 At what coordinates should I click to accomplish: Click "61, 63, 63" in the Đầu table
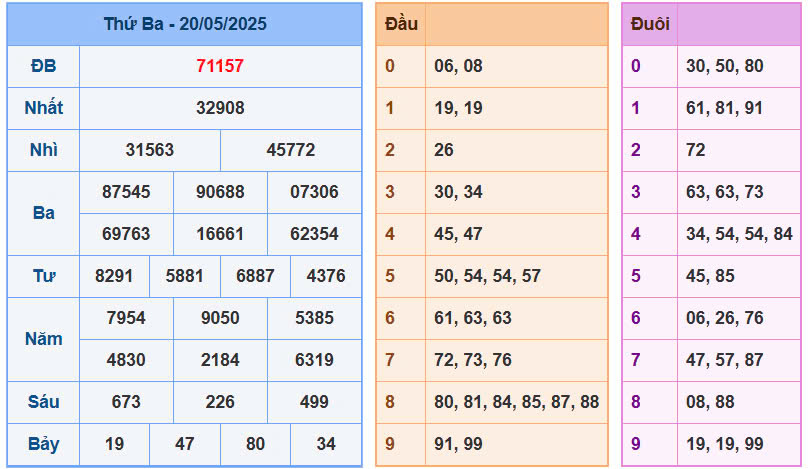473,318
